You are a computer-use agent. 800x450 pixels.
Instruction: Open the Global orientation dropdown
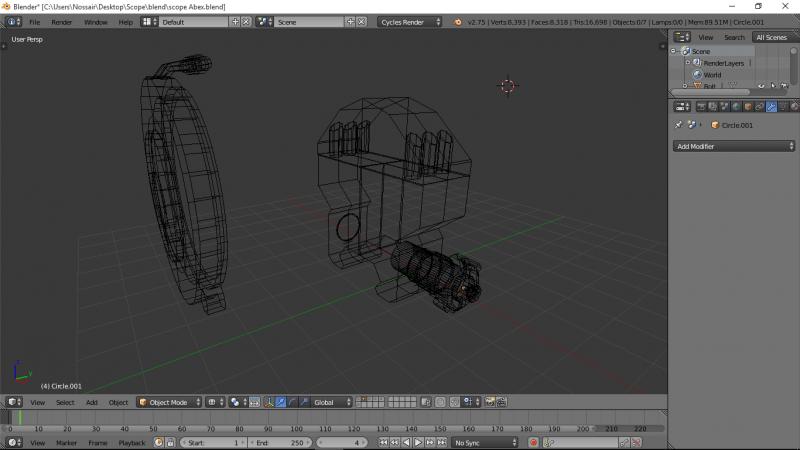click(331, 402)
